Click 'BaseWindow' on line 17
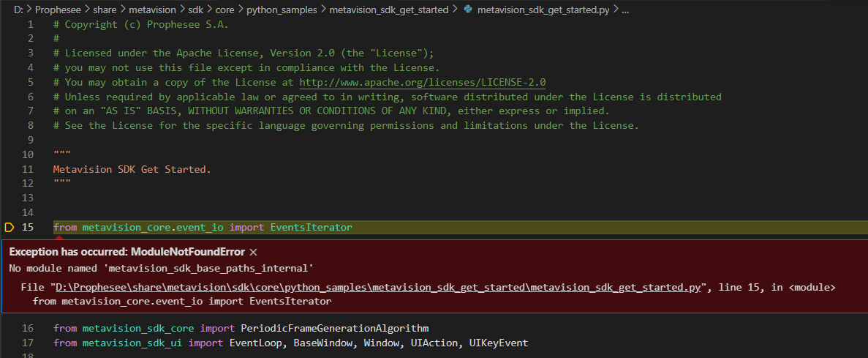 click(322, 343)
